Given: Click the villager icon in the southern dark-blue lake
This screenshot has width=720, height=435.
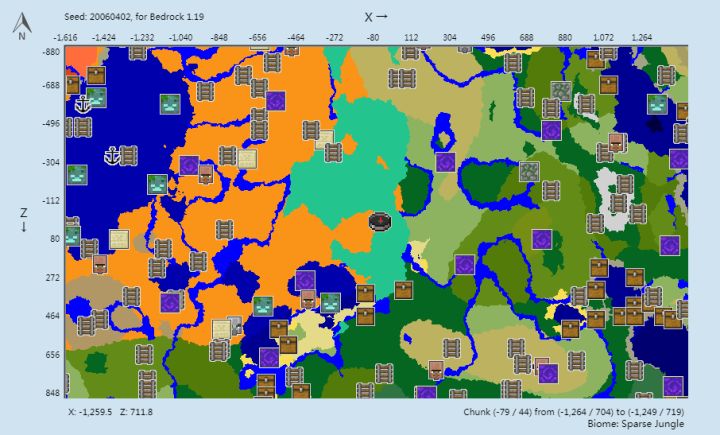Looking at the screenshot, I should point(308,299).
